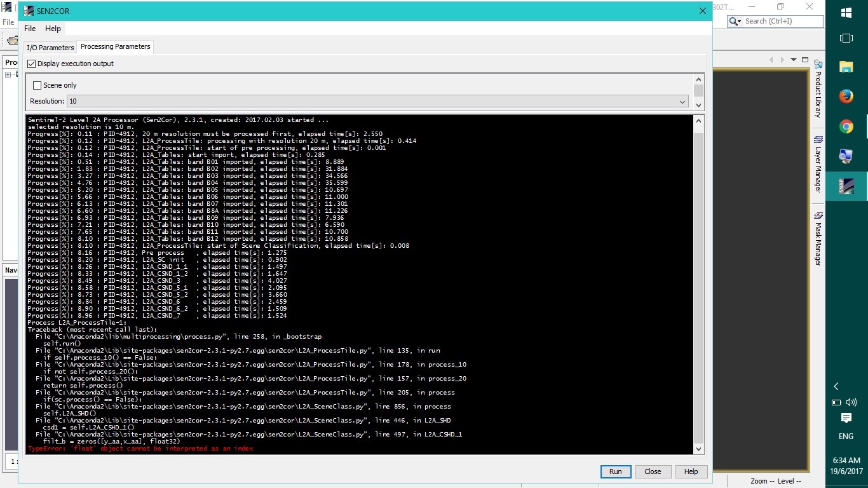Open the SEN2COR Help menu
Screen dimensions: 868x488
coord(53,29)
